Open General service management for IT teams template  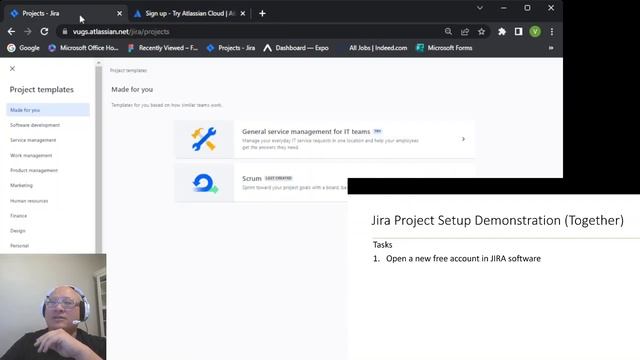325,139
